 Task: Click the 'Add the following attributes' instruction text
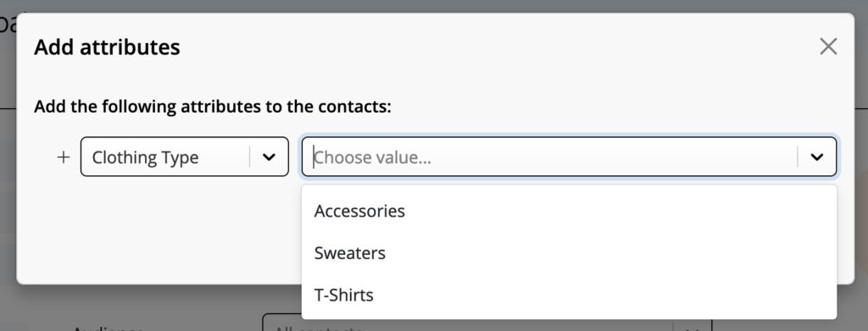(x=213, y=106)
